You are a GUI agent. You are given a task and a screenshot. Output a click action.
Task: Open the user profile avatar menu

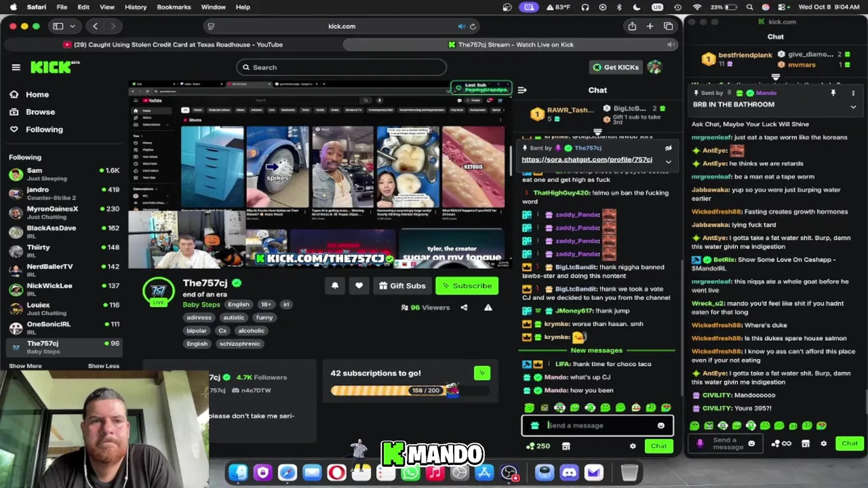pyautogui.click(x=654, y=67)
